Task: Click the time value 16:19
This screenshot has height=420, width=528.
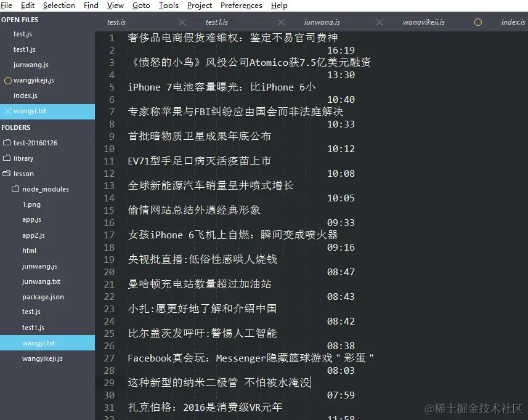Action: tap(341, 50)
